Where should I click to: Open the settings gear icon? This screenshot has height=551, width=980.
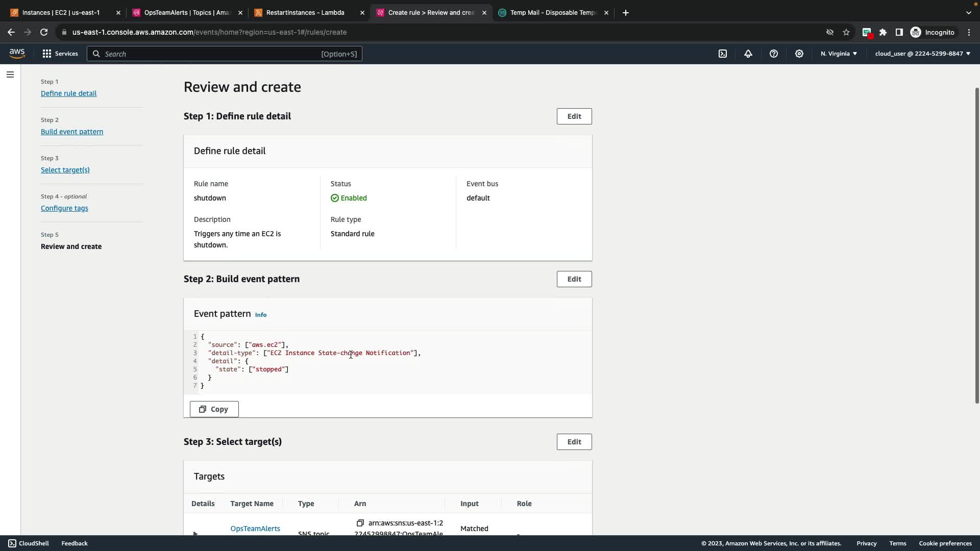point(799,54)
